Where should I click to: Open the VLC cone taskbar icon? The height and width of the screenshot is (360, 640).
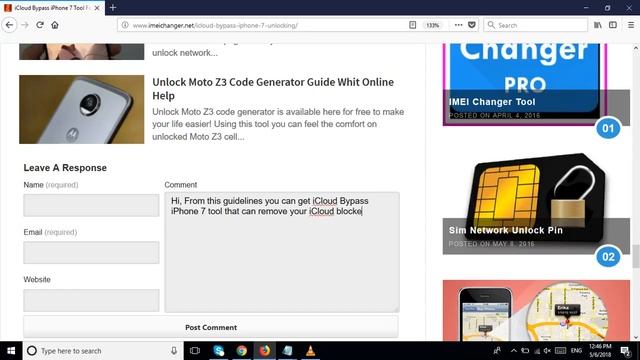coord(310,351)
